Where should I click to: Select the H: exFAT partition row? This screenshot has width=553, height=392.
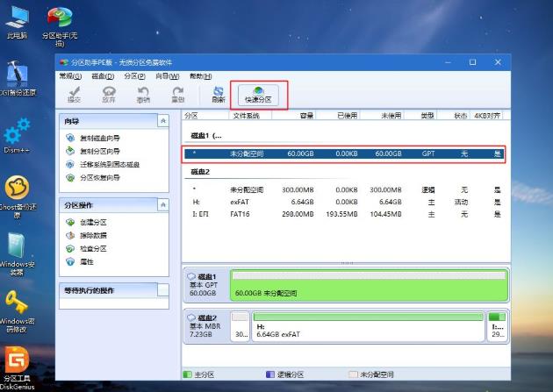tap(344, 203)
